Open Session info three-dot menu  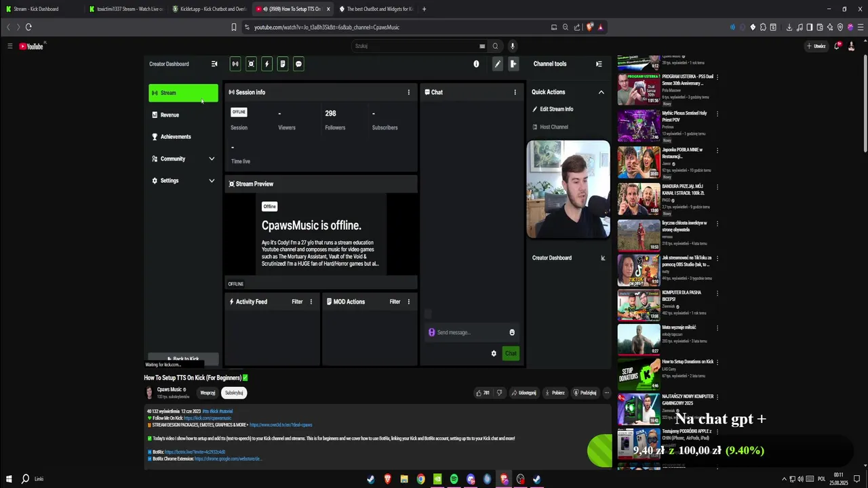[x=408, y=92]
